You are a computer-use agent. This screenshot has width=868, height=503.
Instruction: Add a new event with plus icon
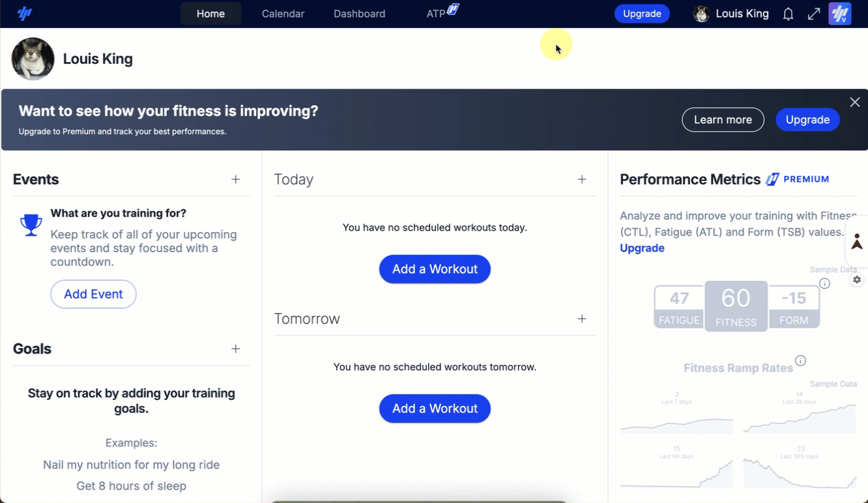pos(236,179)
